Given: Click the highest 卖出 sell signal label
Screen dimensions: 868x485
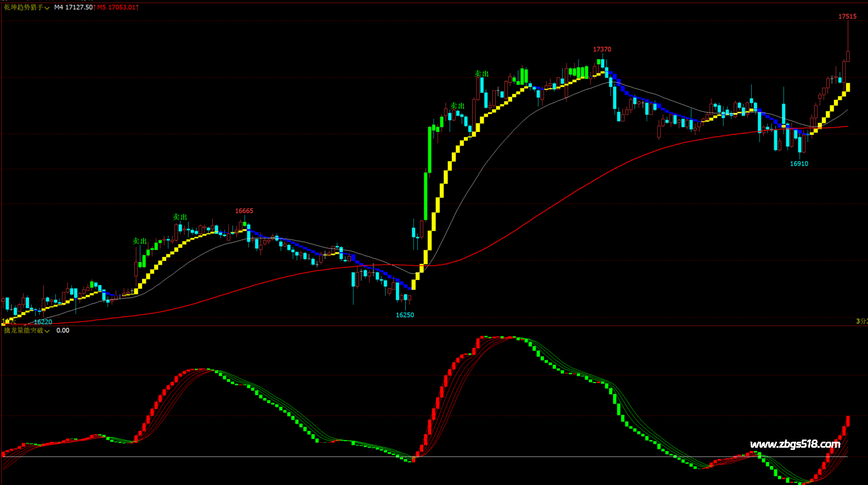Looking at the screenshot, I should tap(481, 73).
